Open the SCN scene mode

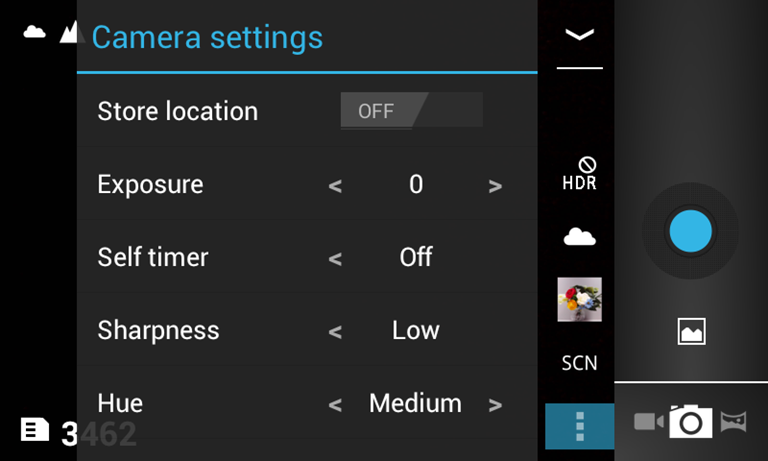coord(579,363)
